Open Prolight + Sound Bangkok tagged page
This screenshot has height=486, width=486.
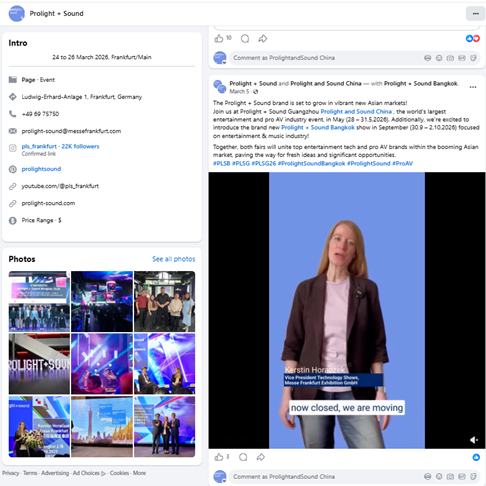[421, 83]
